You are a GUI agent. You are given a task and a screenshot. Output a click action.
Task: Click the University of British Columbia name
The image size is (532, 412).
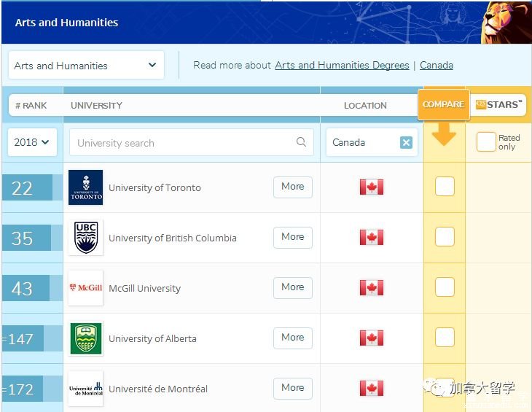point(173,238)
